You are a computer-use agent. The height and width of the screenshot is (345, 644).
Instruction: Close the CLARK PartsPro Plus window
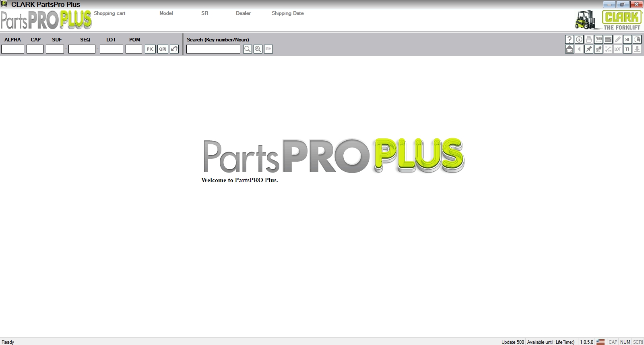click(636, 4)
